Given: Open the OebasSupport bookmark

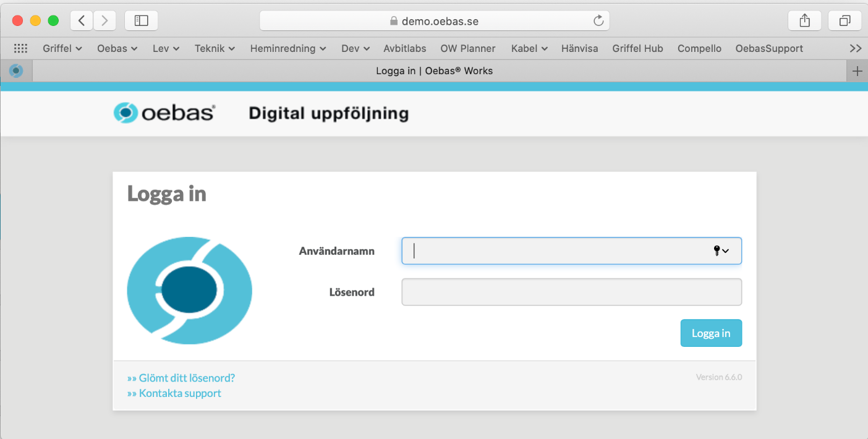Looking at the screenshot, I should pyautogui.click(x=769, y=48).
